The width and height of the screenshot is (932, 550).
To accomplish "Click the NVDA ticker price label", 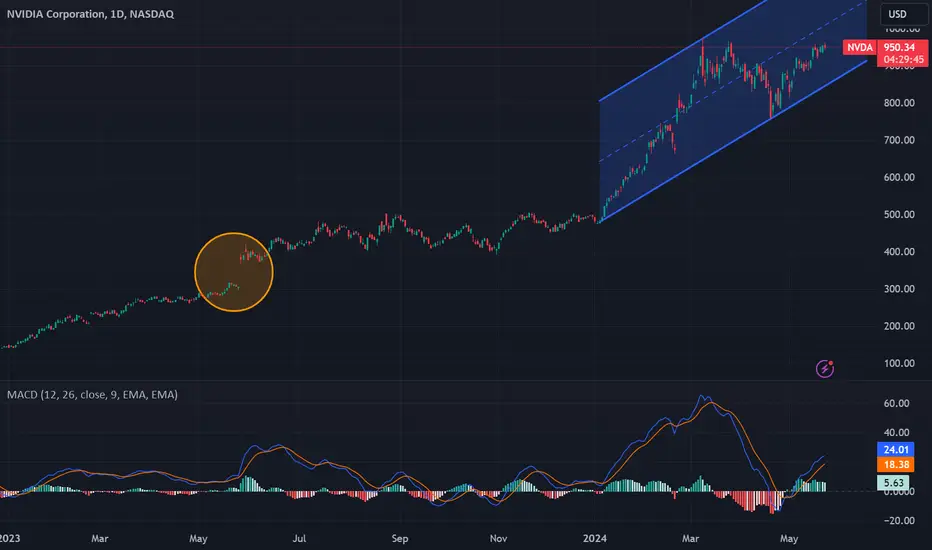I will pyautogui.click(x=859, y=47).
